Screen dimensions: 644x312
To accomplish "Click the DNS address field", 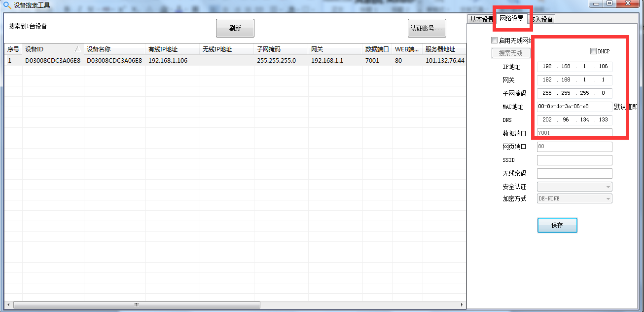I will 574,120.
